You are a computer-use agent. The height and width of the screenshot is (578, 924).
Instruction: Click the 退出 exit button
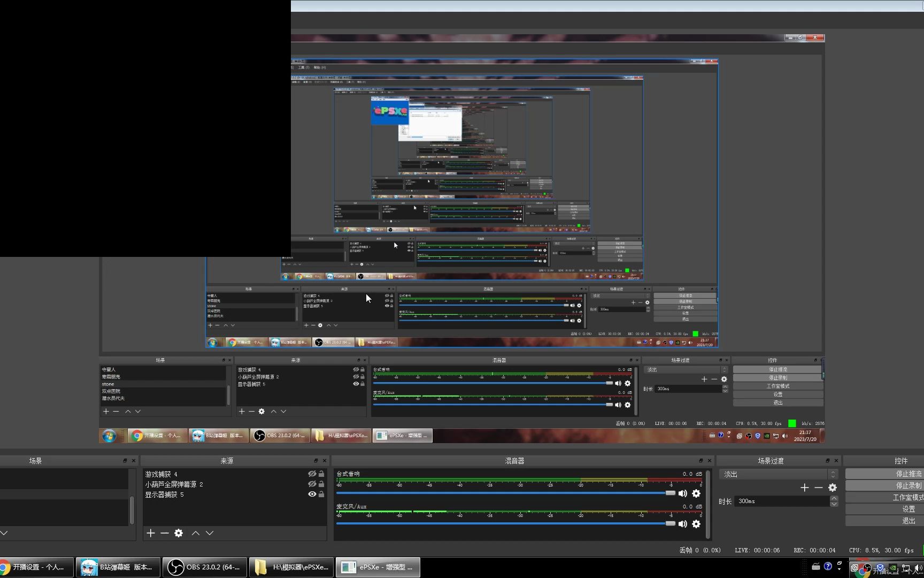884,521
